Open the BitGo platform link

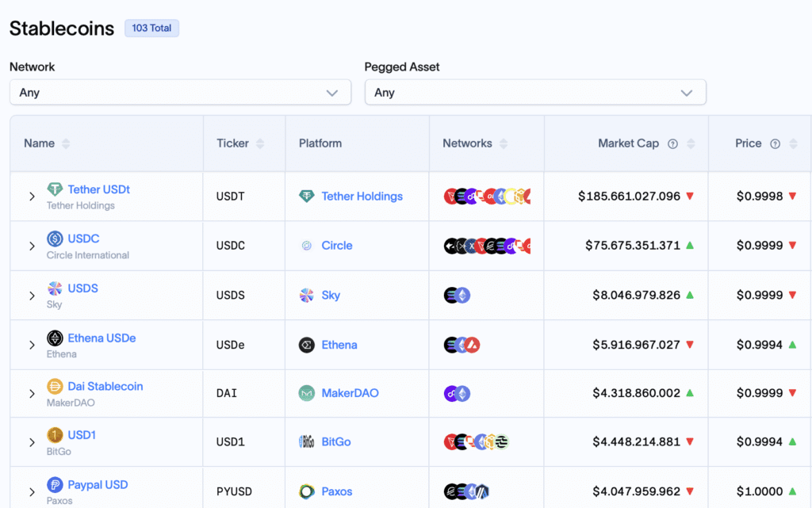tap(336, 441)
